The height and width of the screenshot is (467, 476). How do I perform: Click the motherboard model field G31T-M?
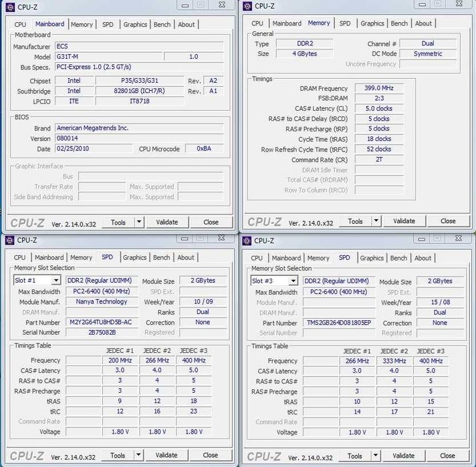click(108, 56)
